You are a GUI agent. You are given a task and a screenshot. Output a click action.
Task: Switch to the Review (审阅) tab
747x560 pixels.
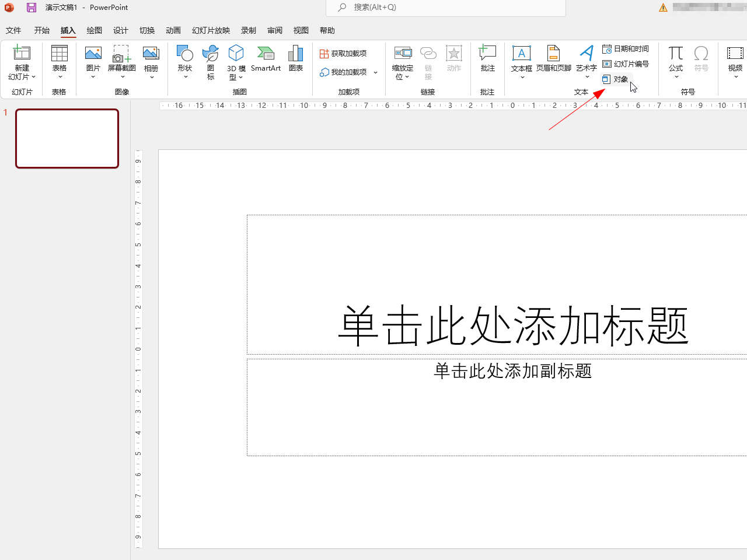(x=275, y=30)
